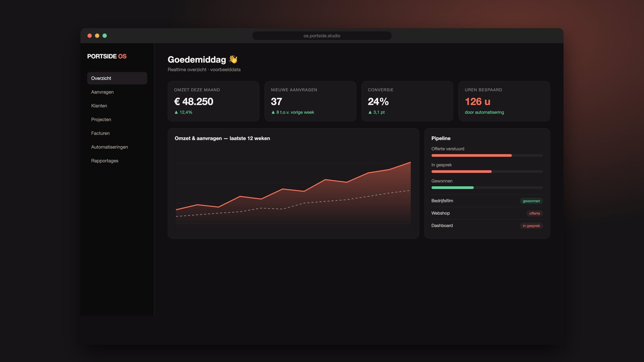This screenshot has width=644, height=362.
Task: Open Projecten section
Action: tap(117, 119)
